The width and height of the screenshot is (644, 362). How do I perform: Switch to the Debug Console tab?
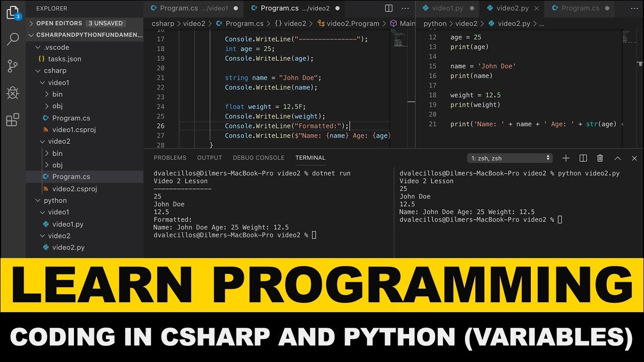pyautogui.click(x=259, y=158)
